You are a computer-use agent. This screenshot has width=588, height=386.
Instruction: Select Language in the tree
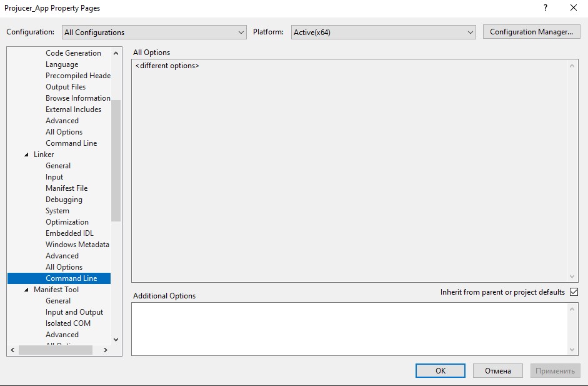point(62,64)
